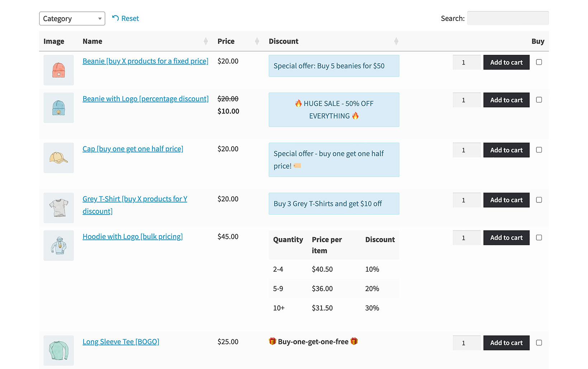Click the Price column sort arrows
Image resolution: width=588 pixels, height=369 pixels.
point(257,41)
